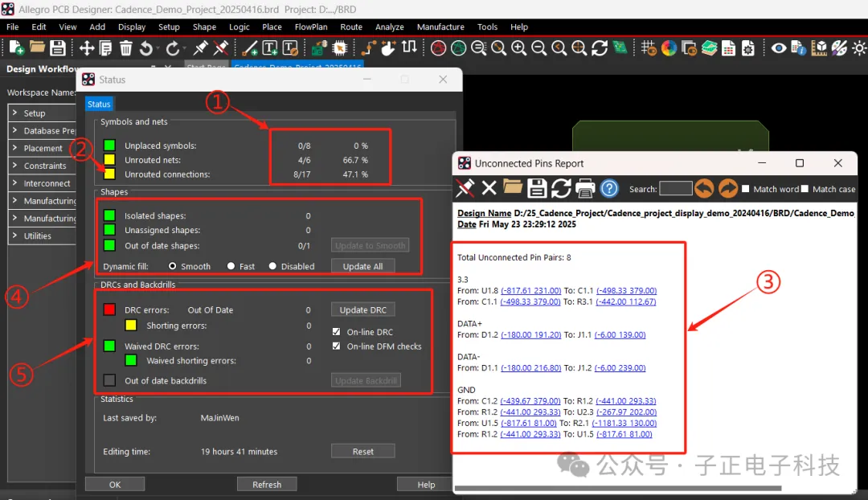Click the New file toolbar icon
This screenshot has width=868, height=500.
pyautogui.click(x=16, y=48)
